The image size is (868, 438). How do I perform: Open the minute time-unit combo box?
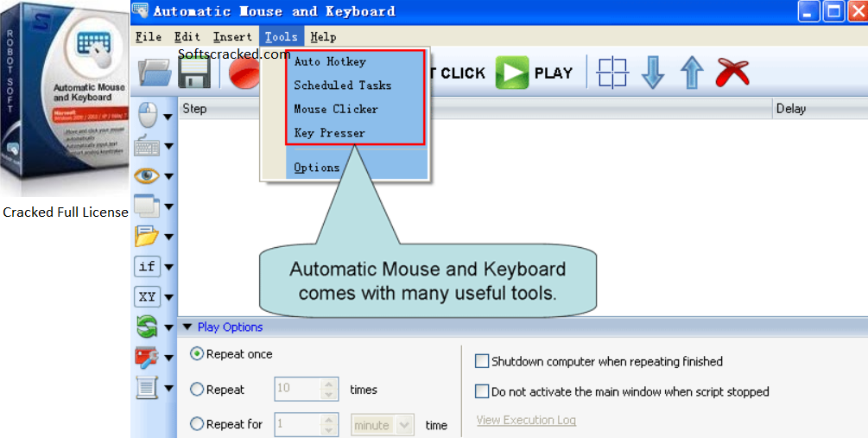(x=383, y=425)
